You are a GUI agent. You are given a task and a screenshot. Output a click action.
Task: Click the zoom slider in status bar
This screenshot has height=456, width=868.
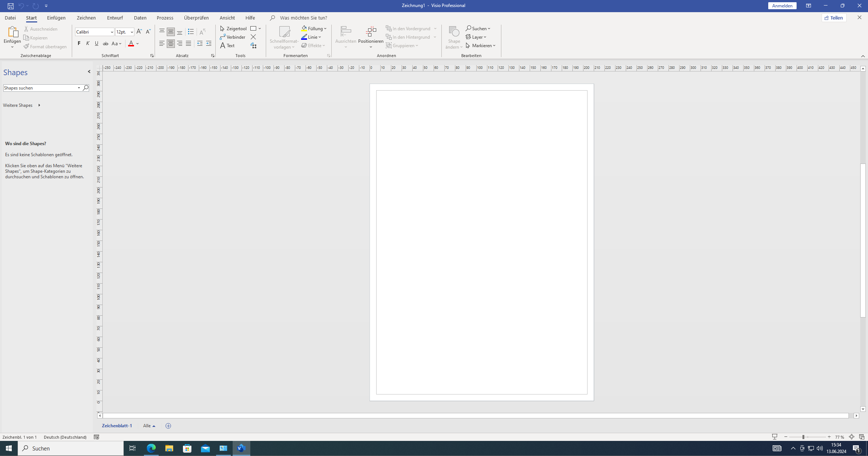[803, 437]
